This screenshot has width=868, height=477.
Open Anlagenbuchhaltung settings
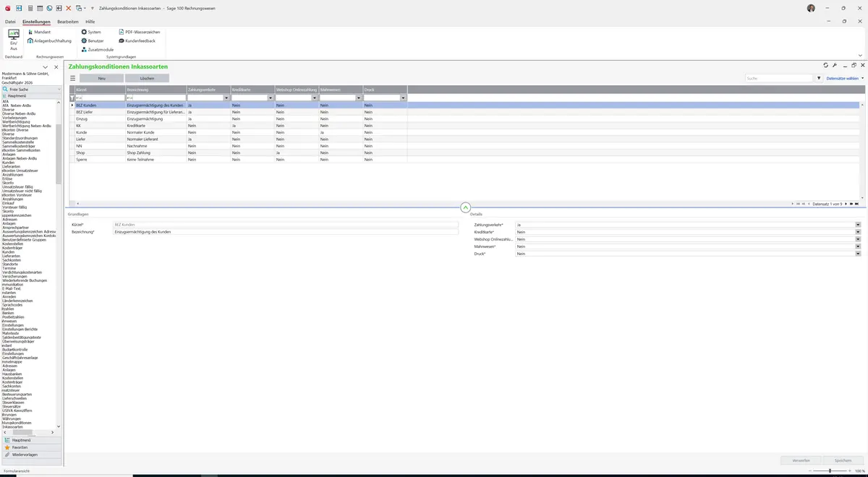click(50, 41)
